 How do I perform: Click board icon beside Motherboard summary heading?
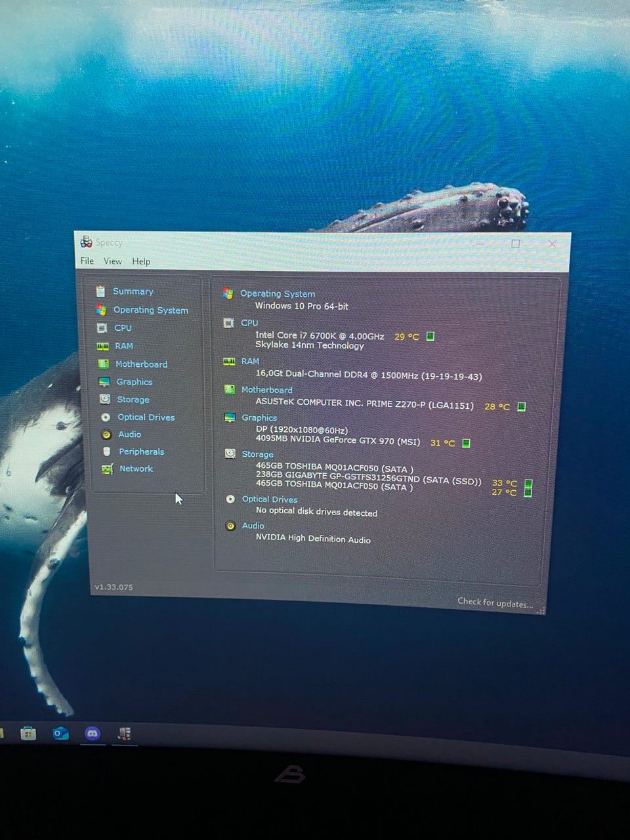pos(229,389)
